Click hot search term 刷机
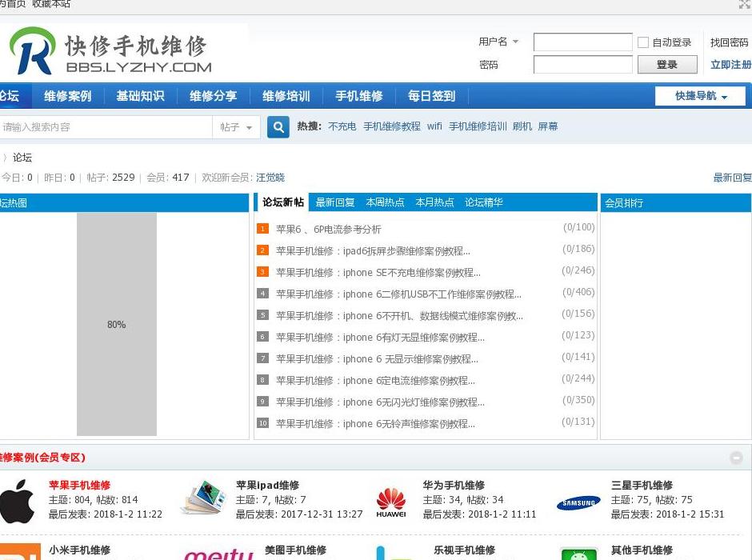This screenshot has height=560, width=752. point(522,126)
